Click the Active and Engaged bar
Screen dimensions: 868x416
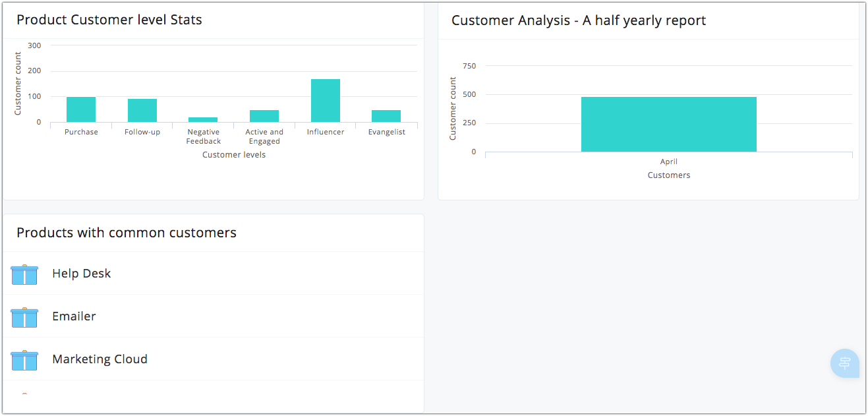pyautogui.click(x=264, y=116)
